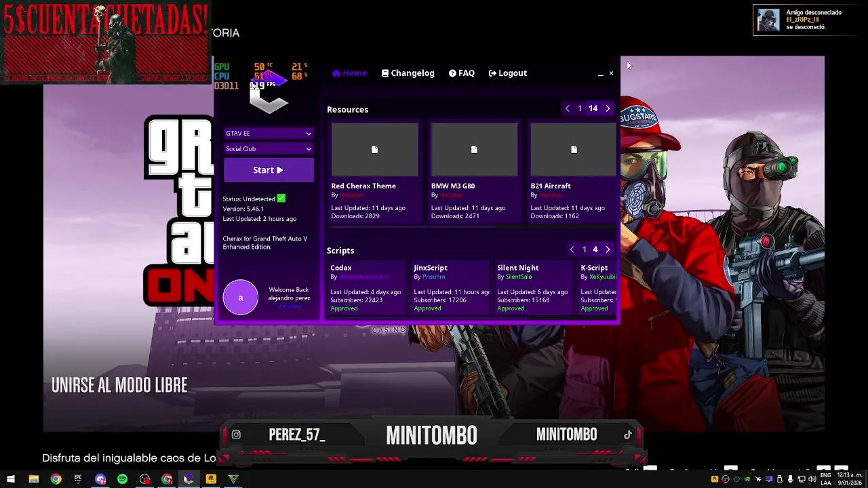
Task: Click the purple Start button
Action: [x=269, y=170]
